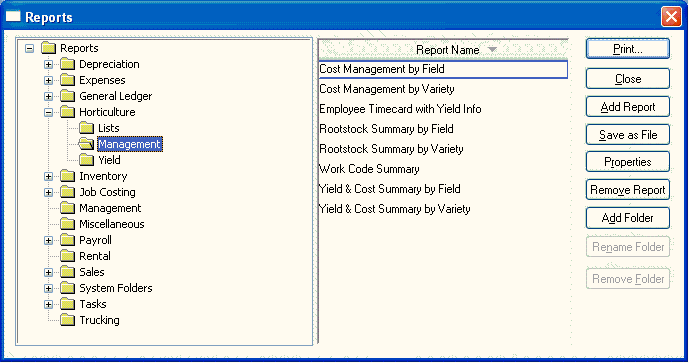This screenshot has height=363, width=689.
Task: Sort by the Report Name column header
Action: (443, 50)
